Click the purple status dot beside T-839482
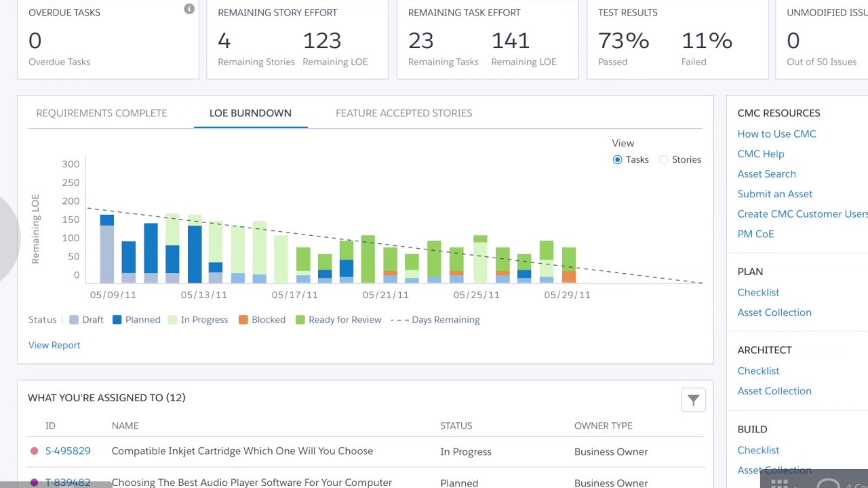 click(x=34, y=483)
